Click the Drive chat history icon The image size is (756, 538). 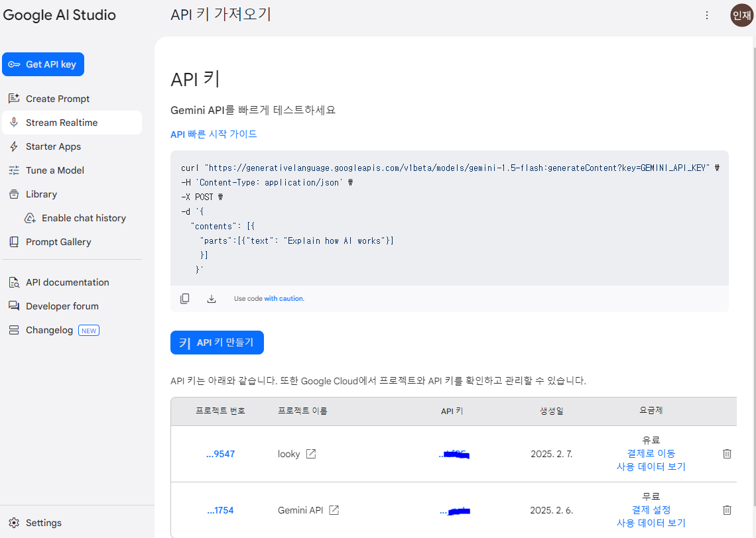point(30,218)
